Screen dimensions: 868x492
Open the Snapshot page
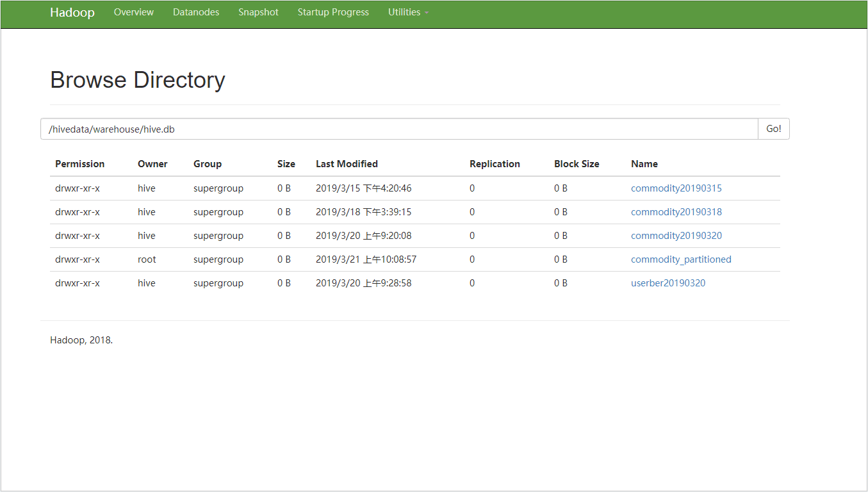(258, 12)
